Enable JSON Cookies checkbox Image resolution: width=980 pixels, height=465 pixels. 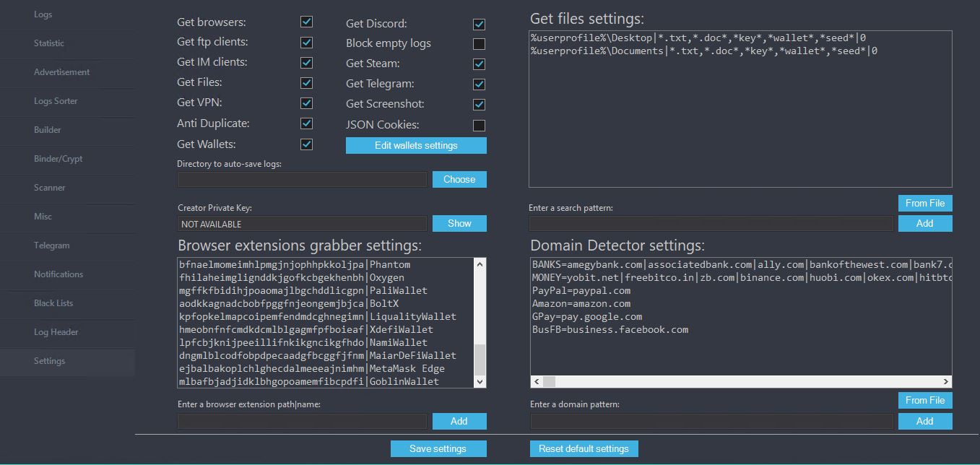(479, 125)
